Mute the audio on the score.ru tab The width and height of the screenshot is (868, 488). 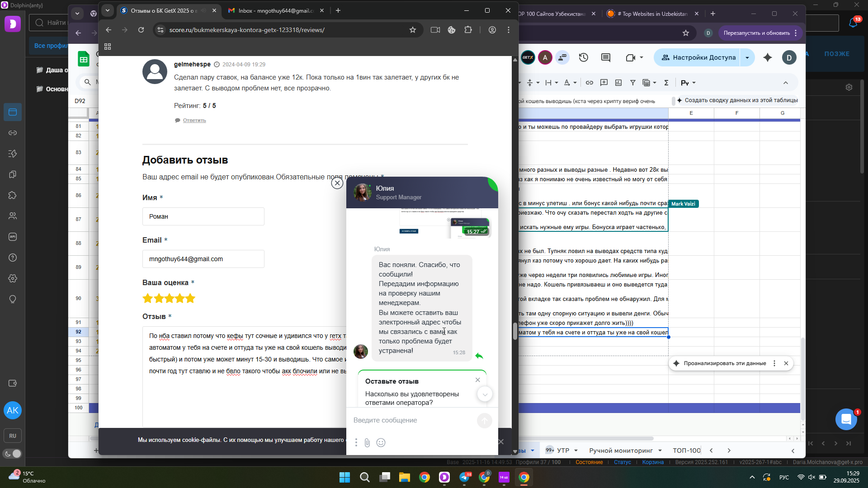tap(203, 10)
